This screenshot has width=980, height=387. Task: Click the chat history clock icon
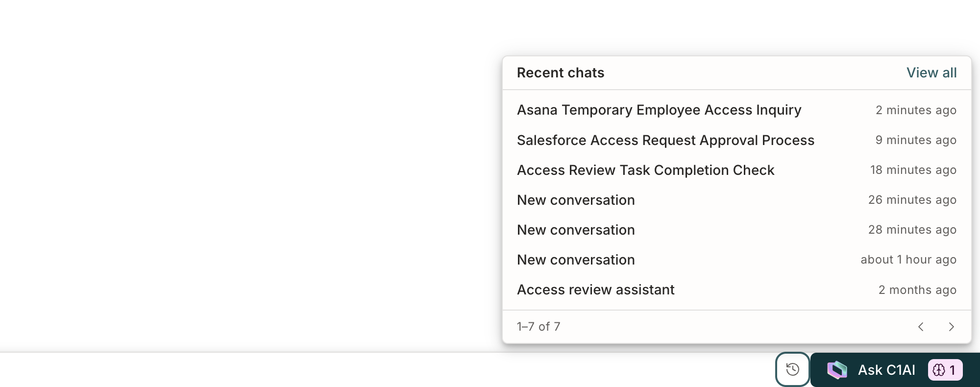pyautogui.click(x=792, y=369)
